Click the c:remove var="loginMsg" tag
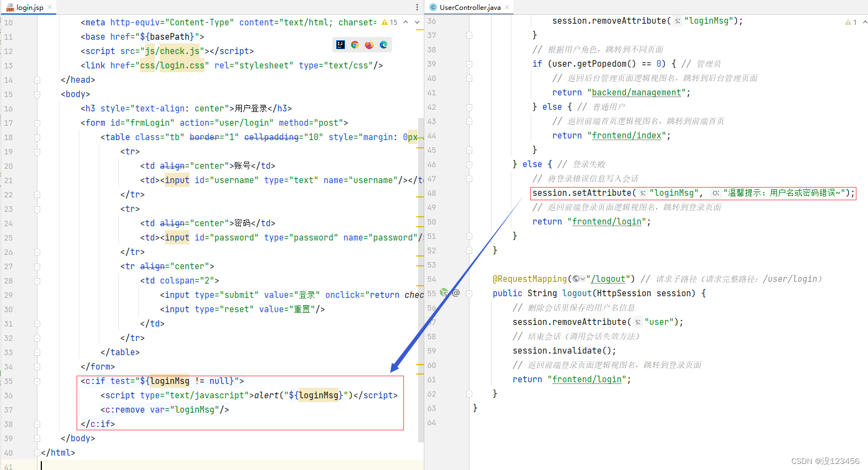 pyautogui.click(x=165, y=410)
